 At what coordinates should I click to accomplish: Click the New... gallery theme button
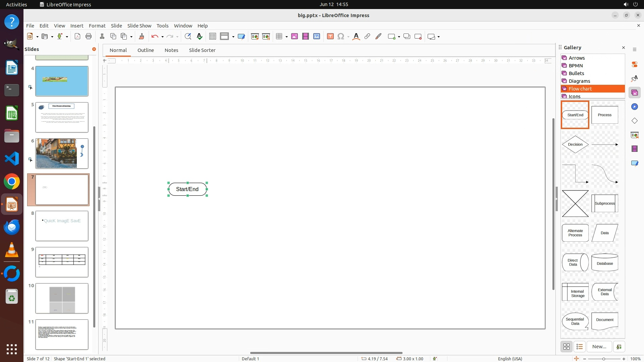pyautogui.click(x=599, y=347)
